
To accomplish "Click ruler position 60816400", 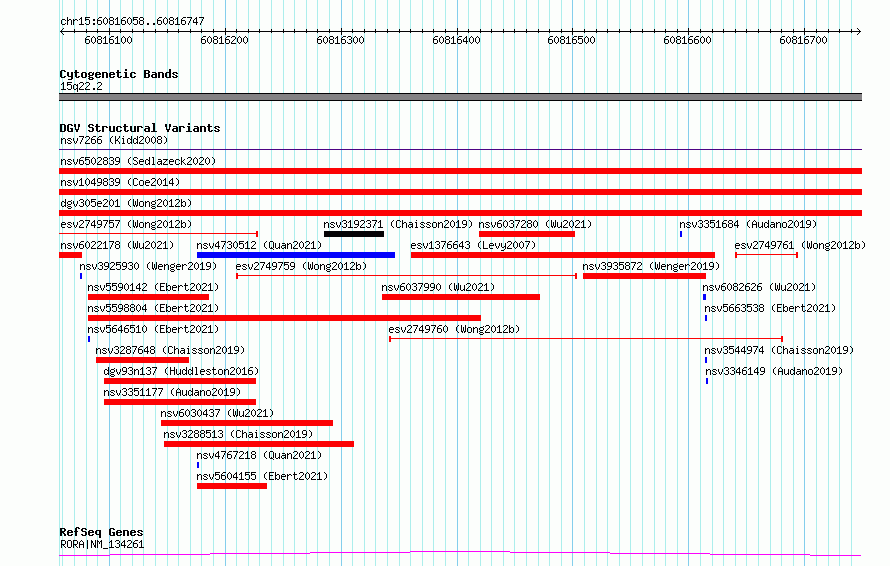I will 456,40.
